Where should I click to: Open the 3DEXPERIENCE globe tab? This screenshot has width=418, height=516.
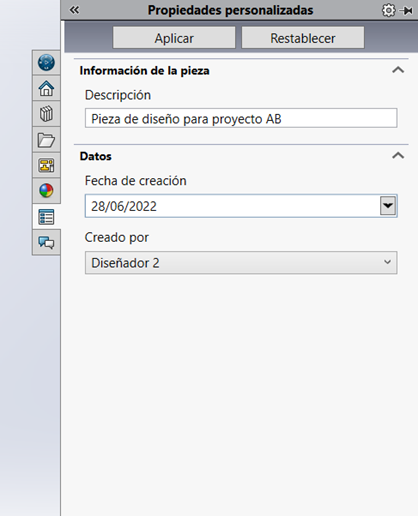(46, 63)
